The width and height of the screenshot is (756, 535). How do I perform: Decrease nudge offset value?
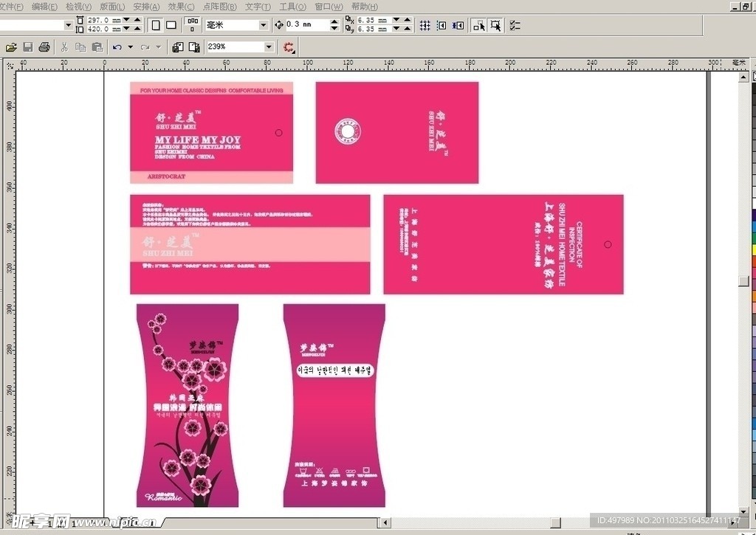[334, 29]
